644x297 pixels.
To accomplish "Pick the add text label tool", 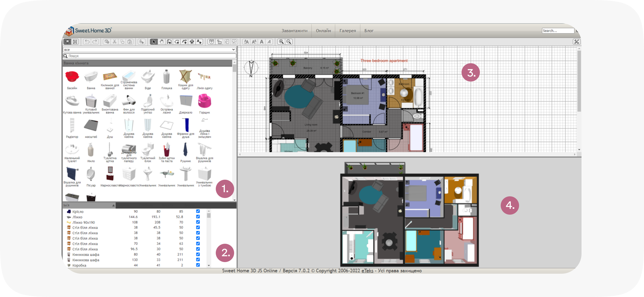I will [199, 42].
